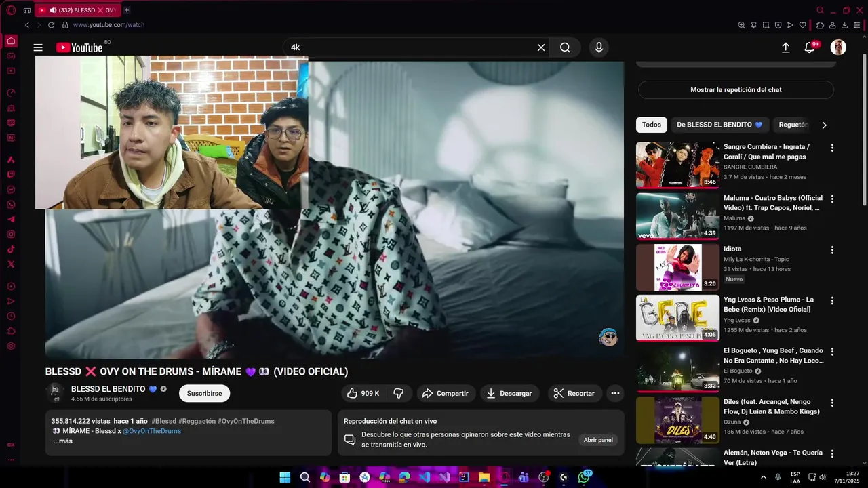This screenshot has width=868, height=488.
Task: Open the chat panel with Abrir panel
Action: click(598, 440)
